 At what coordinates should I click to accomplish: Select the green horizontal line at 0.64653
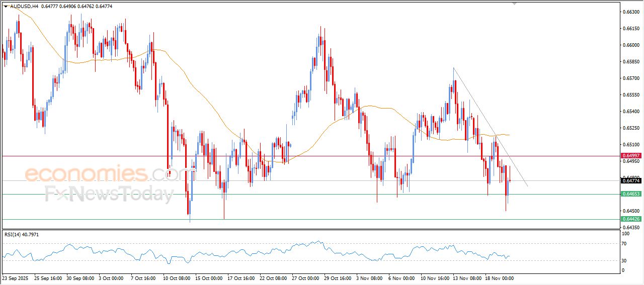302,194
